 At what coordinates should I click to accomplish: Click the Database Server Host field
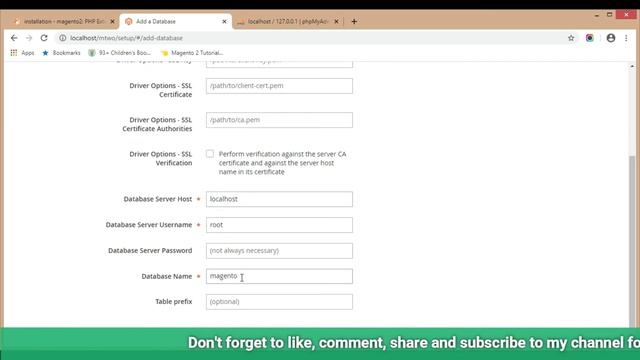(279, 199)
